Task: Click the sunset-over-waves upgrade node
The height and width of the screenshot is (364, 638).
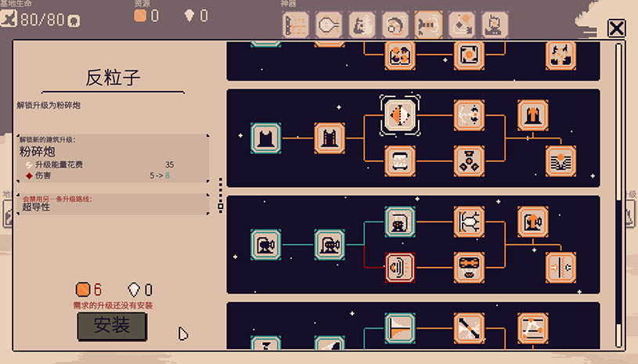Action: 561,160
